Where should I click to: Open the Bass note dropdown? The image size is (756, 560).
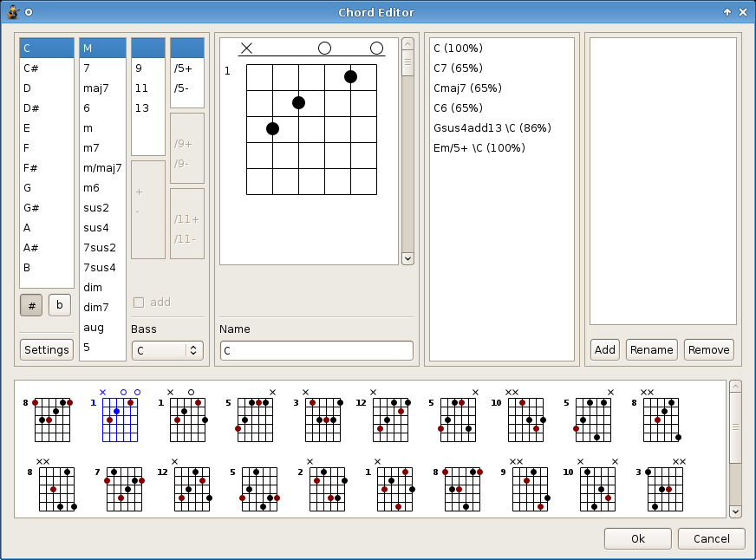click(167, 350)
